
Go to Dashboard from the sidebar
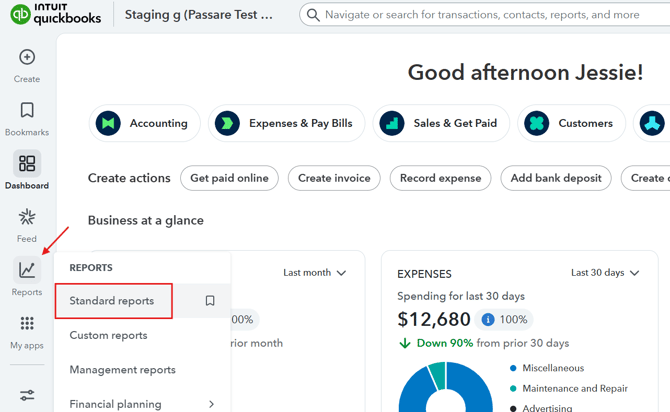[27, 164]
